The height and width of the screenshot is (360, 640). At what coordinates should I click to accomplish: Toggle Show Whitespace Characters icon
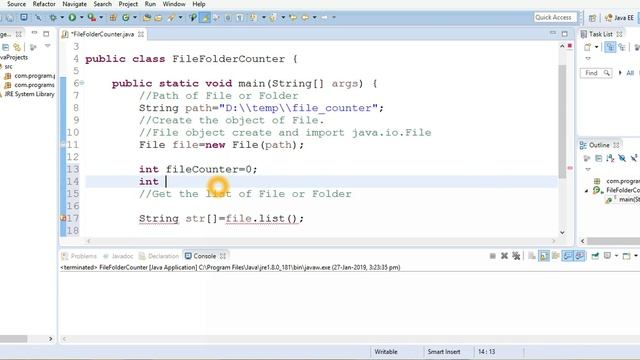point(240,18)
